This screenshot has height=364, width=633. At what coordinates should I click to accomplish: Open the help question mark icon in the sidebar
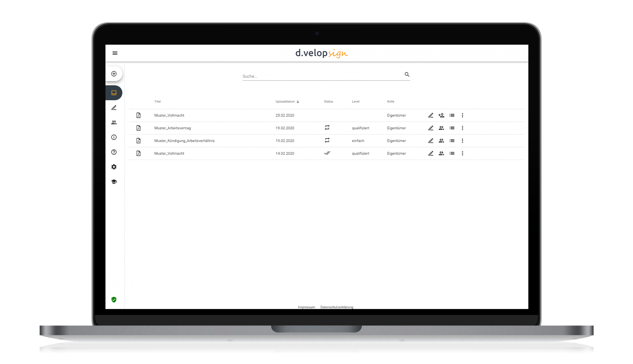coord(114,152)
